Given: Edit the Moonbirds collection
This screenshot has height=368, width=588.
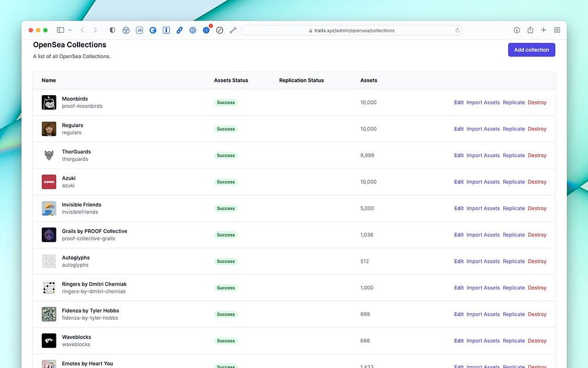Looking at the screenshot, I should click(459, 102).
